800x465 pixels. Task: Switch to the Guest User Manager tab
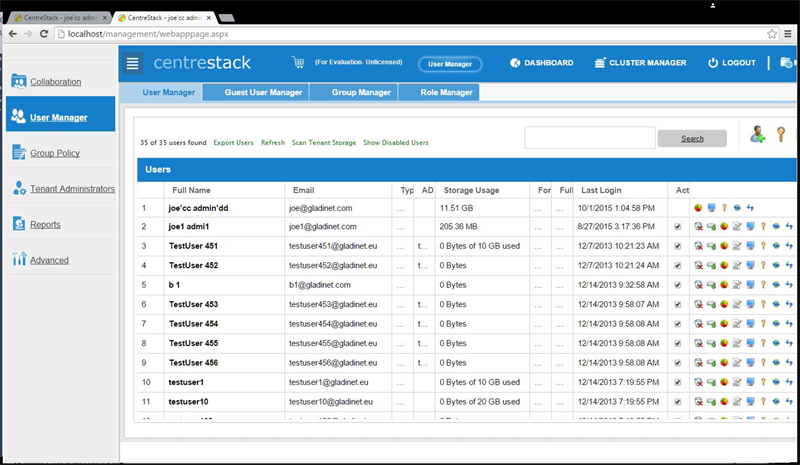[256, 92]
